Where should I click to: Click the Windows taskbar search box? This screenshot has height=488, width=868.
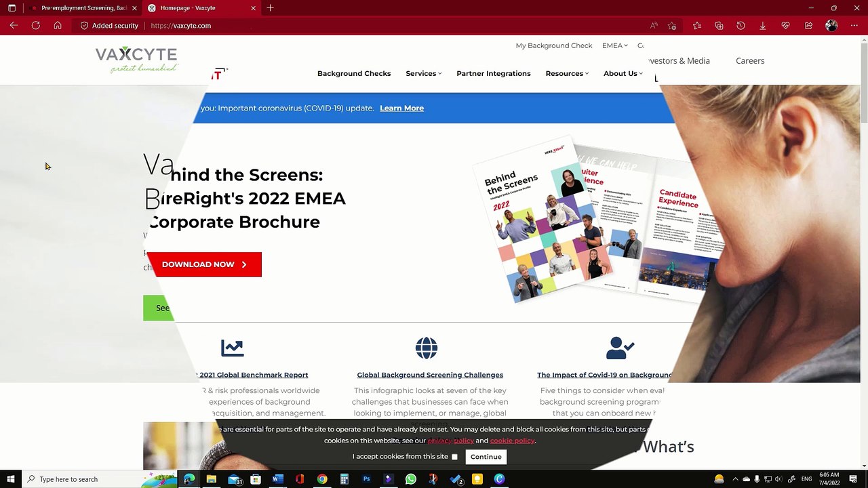(99, 479)
